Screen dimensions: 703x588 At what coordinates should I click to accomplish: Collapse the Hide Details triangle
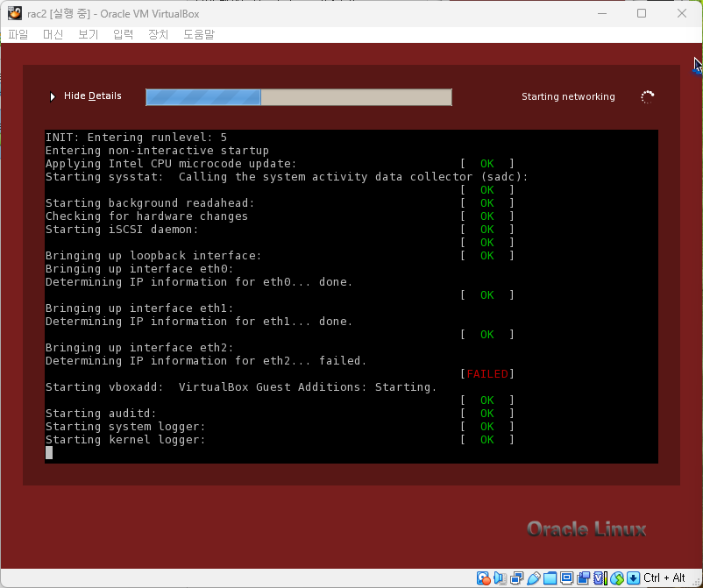[x=53, y=96]
